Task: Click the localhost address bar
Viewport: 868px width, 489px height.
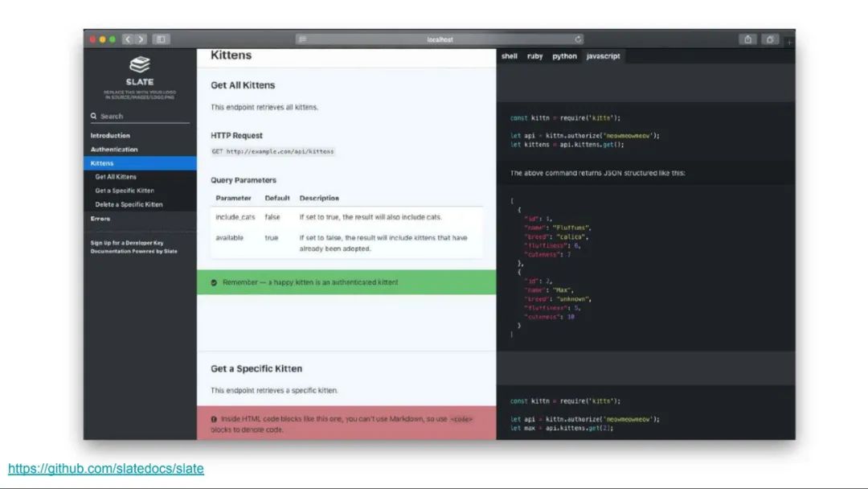Action: 440,39
